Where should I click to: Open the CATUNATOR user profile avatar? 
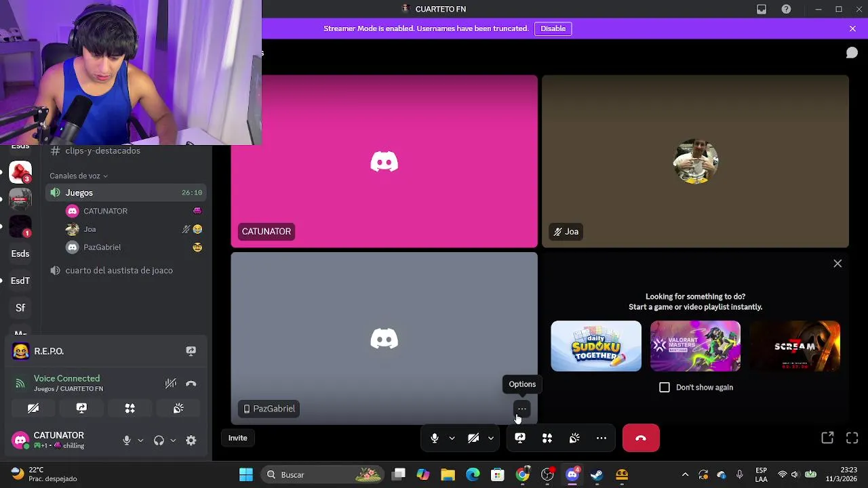pyautogui.click(x=20, y=440)
